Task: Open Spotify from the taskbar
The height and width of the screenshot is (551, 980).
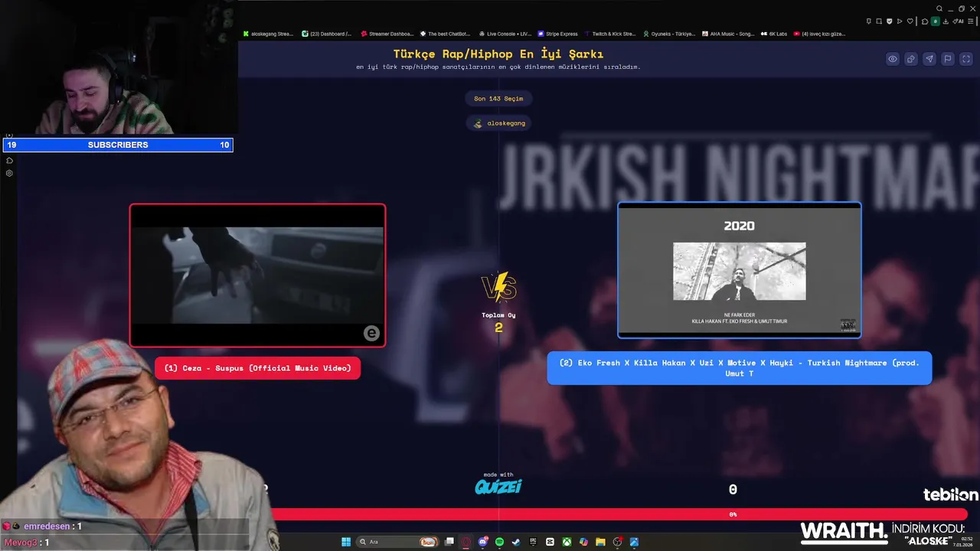Action: (499, 542)
